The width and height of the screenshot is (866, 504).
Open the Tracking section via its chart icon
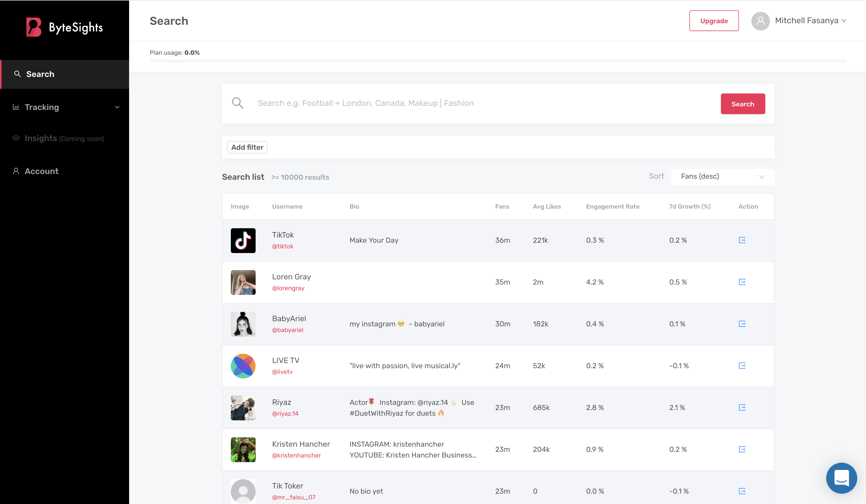16,107
